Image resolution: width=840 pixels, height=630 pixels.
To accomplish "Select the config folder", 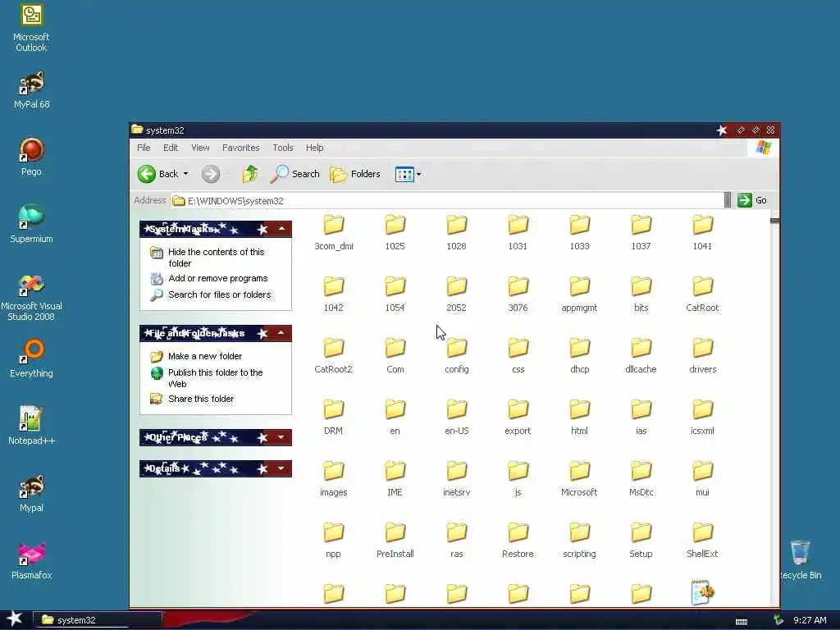I will click(456, 356).
